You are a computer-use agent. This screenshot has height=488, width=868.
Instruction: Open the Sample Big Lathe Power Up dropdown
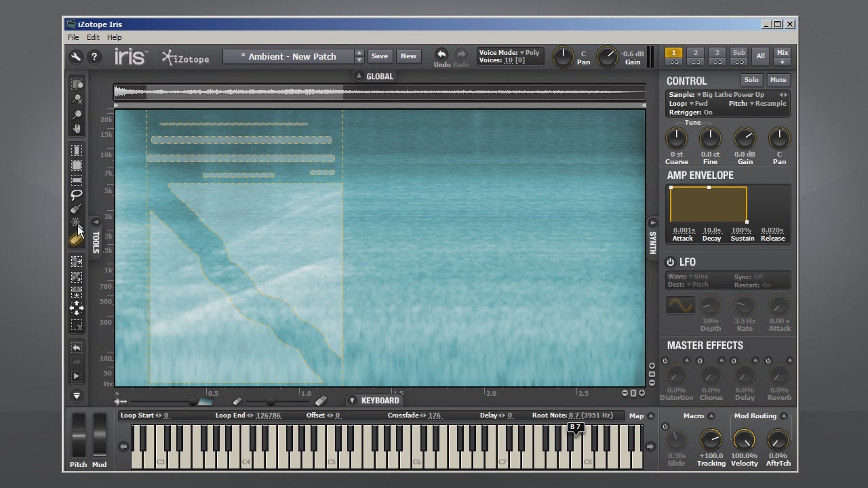730,95
